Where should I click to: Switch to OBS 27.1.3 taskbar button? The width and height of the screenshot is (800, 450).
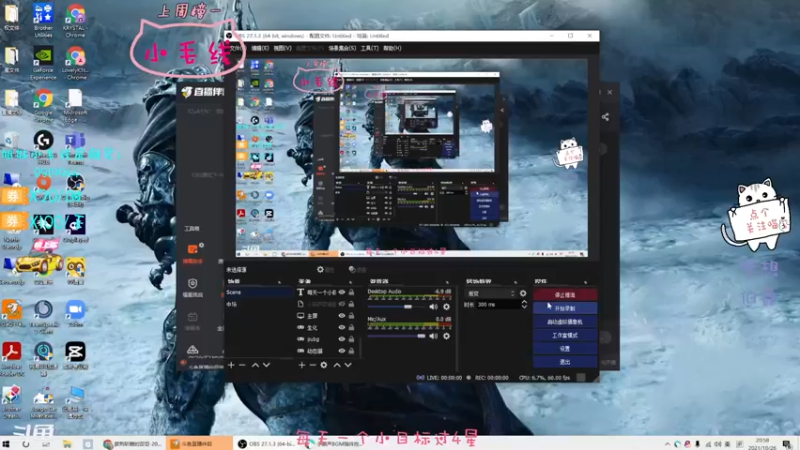pos(266,444)
